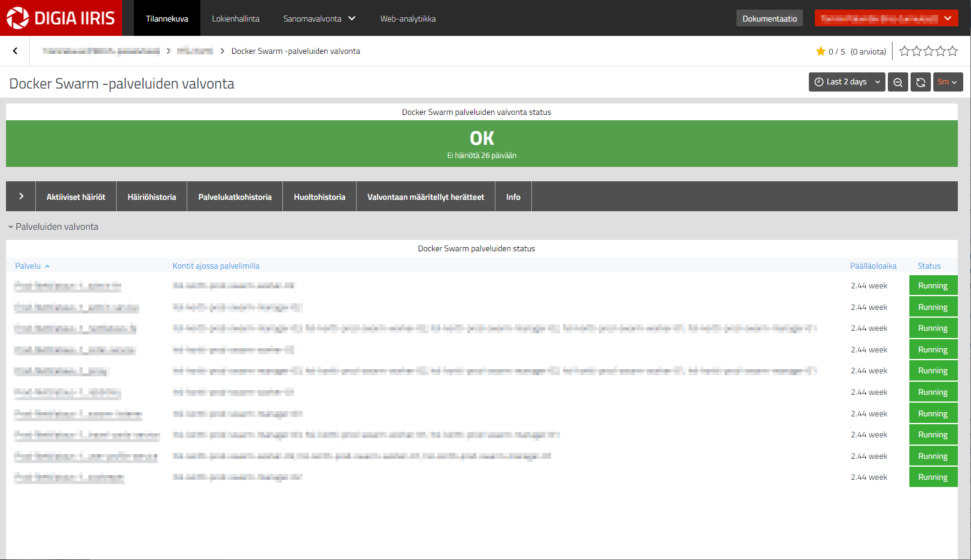Expand the tab bar chevron arrow
971x560 pixels.
point(21,196)
